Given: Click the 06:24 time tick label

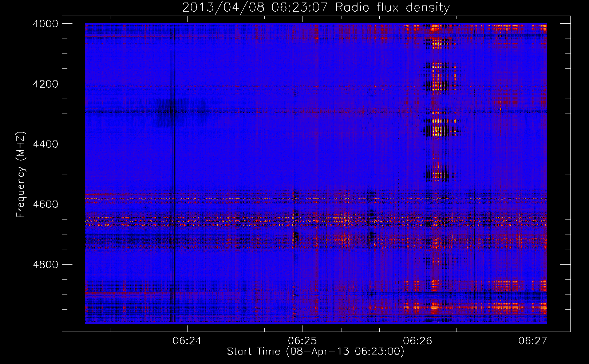Looking at the screenshot, I should click(187, 341).
